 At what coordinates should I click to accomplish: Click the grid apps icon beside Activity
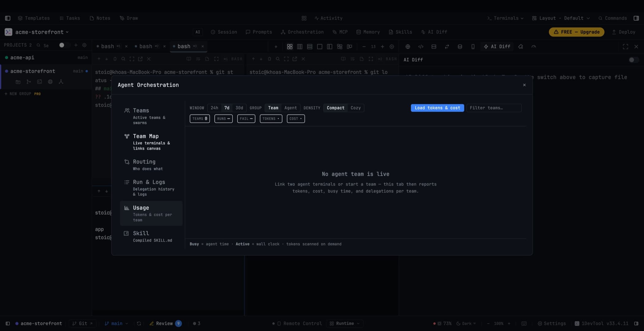pyautogui.click(x=304, y=18)
